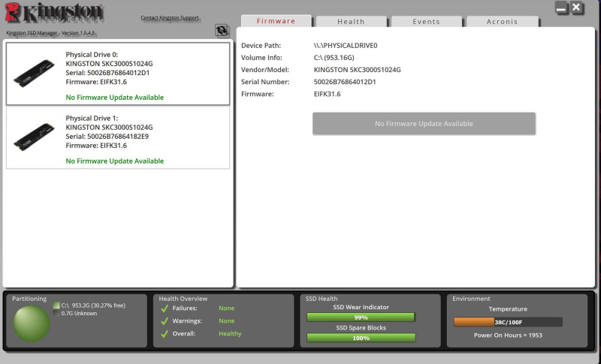
Task: Click Drive 1 firmware EIFK31.6 line
Action: 96,146
